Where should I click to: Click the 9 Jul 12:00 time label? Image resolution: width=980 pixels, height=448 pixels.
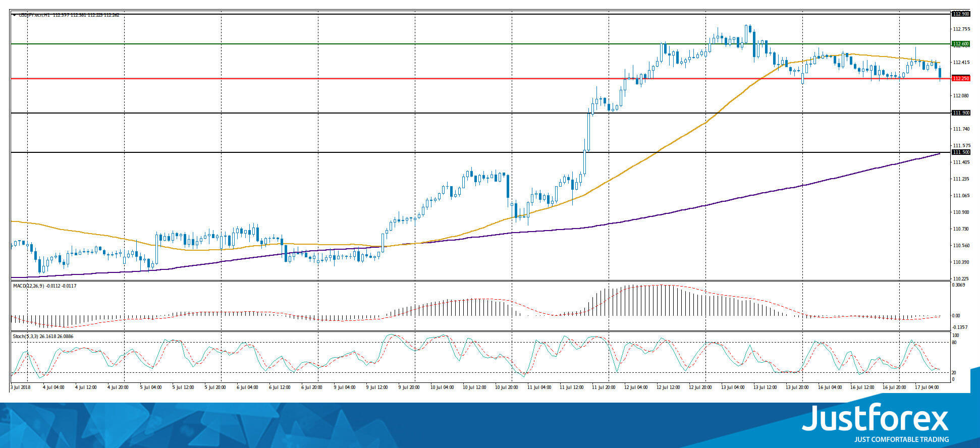[x=376, y=387]
